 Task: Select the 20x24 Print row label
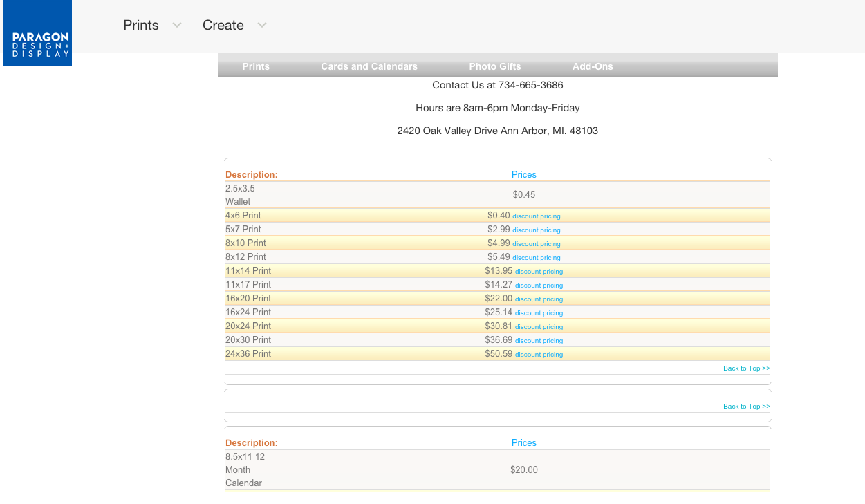(x=248, y=326)
